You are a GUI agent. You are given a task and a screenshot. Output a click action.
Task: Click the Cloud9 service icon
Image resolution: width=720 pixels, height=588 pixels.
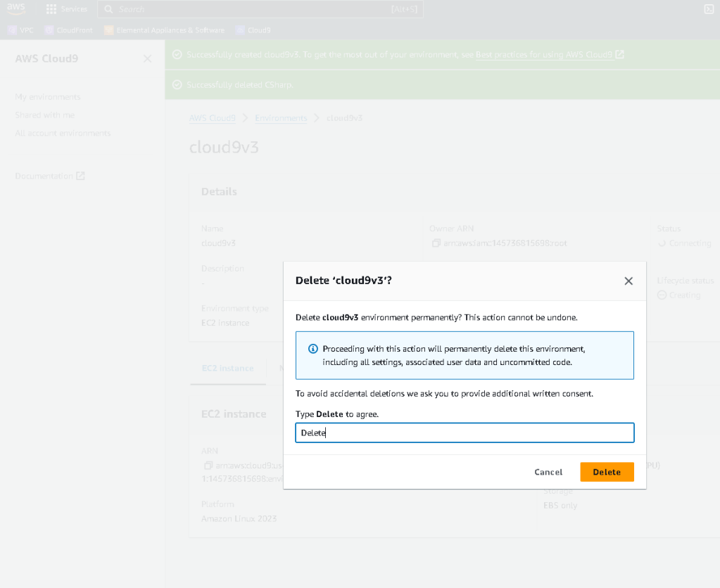(240, 30)
